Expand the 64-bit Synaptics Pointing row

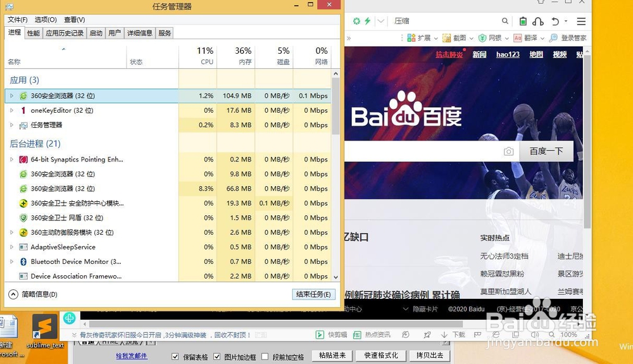[11, 160]
